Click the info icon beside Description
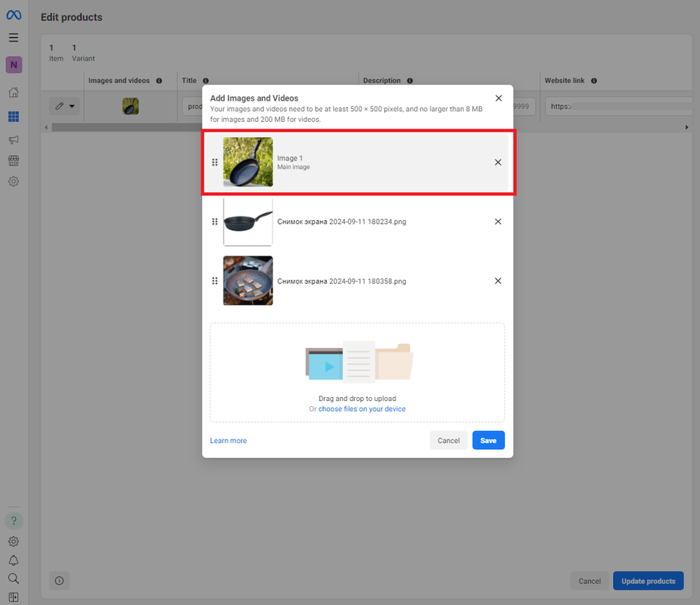700x605 pixels. (410, 81)
